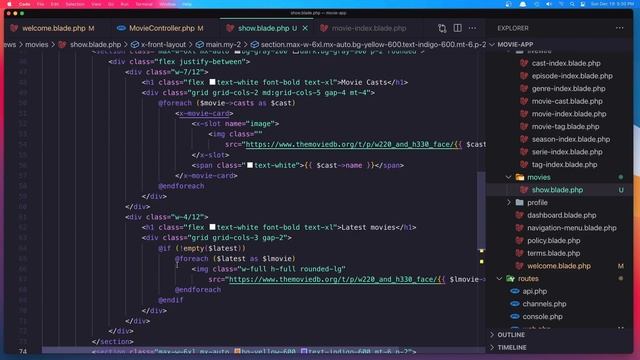Image resolution: width=640 pixels, height=360 pixels.
Task: Open main.my-2 breadcrumb symbol
Action: (x=223, y=44)
